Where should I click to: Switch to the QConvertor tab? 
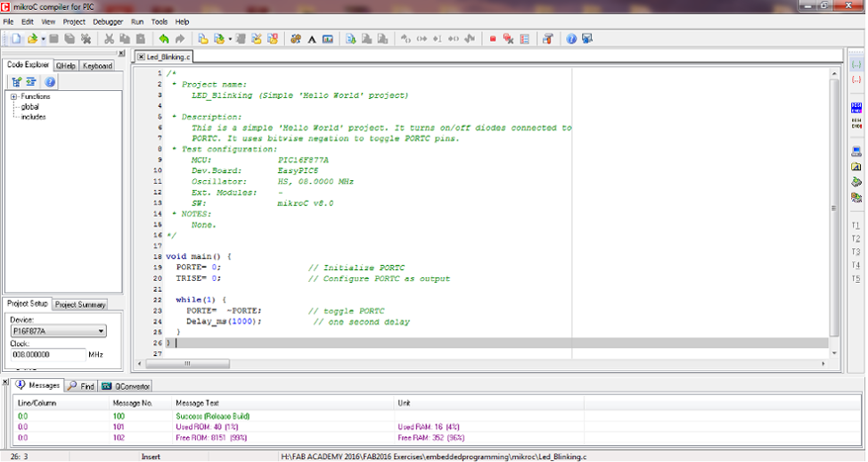click(126, 386)
